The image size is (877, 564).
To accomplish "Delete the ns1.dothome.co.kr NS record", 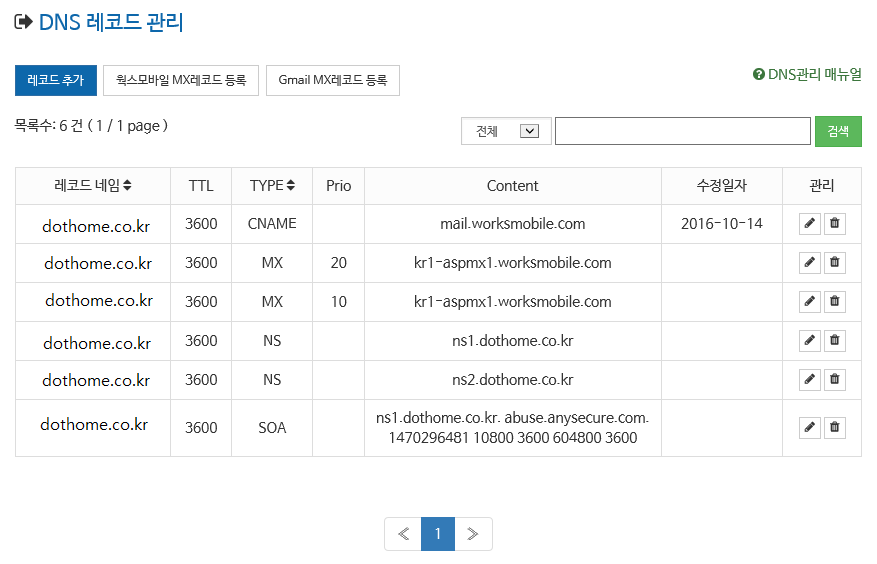I will tap(834, 341).
